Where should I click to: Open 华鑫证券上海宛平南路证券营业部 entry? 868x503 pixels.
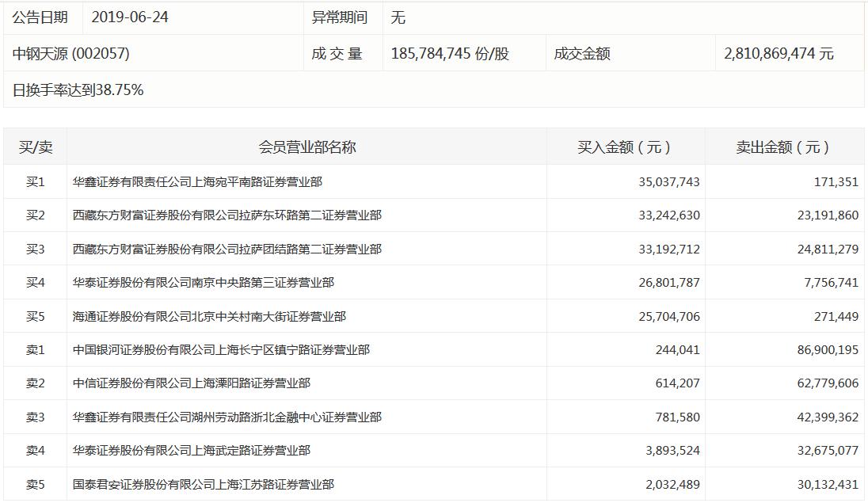pos(197,182)
